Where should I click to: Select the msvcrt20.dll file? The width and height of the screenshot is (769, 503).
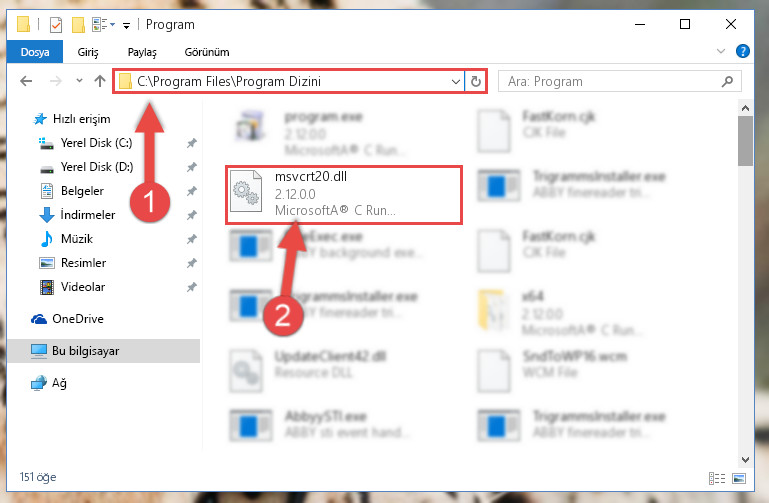pyautogui.click(x=343, y=195)
